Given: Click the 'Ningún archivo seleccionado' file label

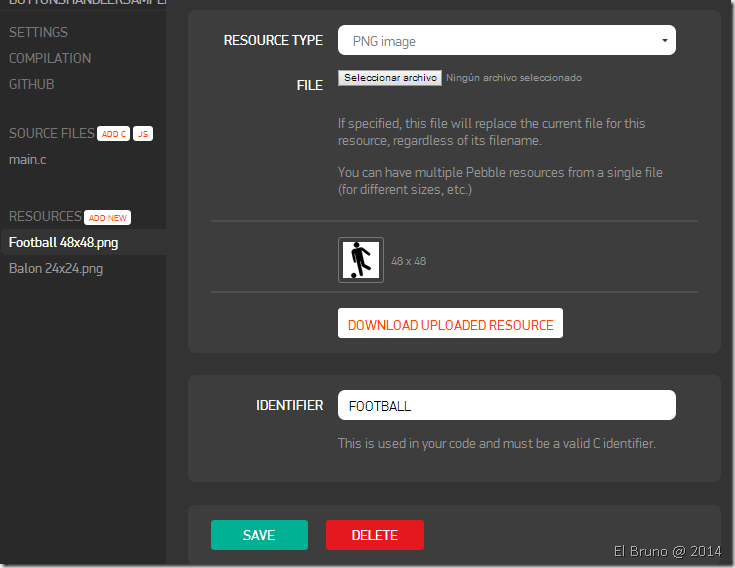Looking at the screenshot, I should 514,78.
